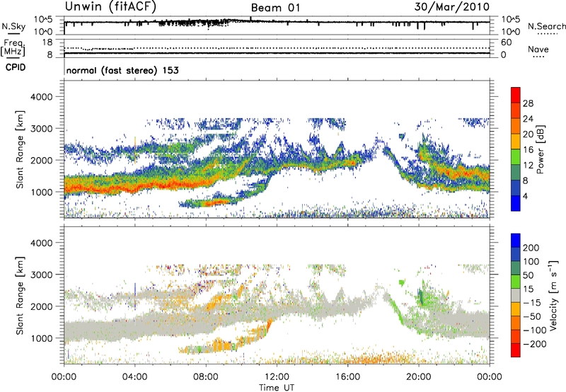
Task: Pick the orange segment between 20 and 24 dB
Action: pos(516,127)
